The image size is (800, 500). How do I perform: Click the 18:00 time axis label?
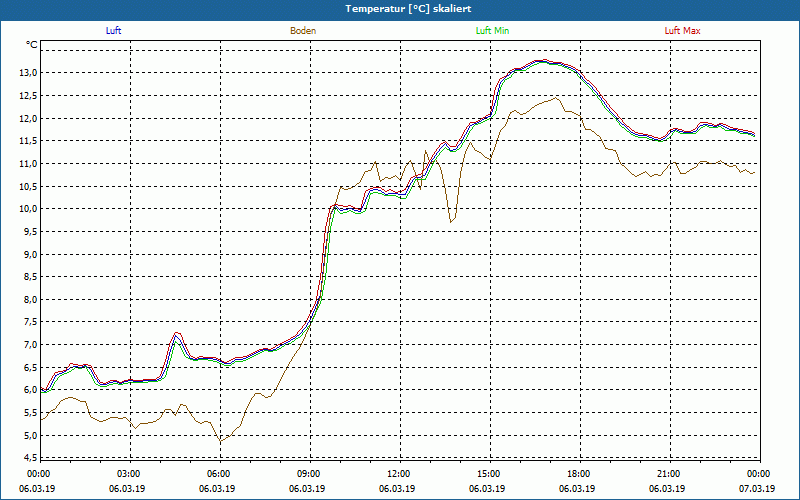[x=579, y=474]
